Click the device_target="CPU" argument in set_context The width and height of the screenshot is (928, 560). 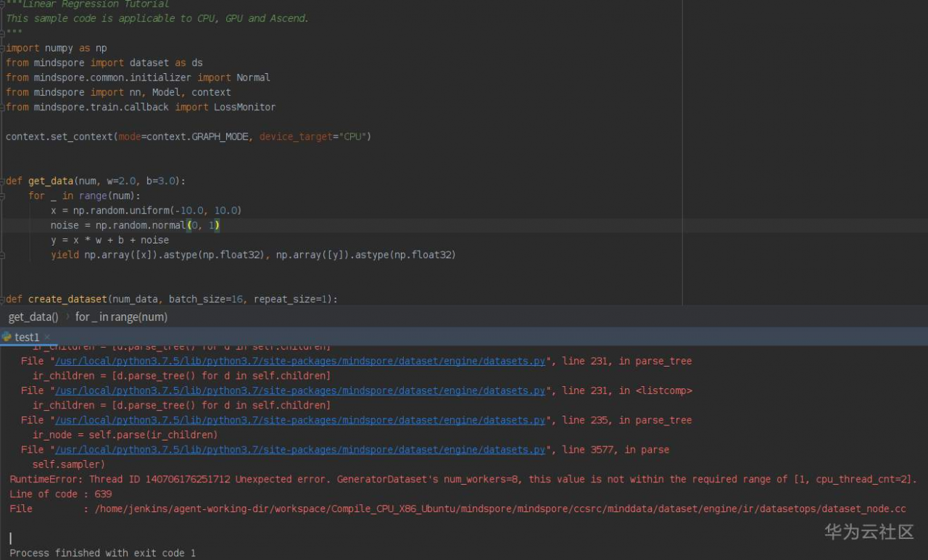(x=315, y=136)
